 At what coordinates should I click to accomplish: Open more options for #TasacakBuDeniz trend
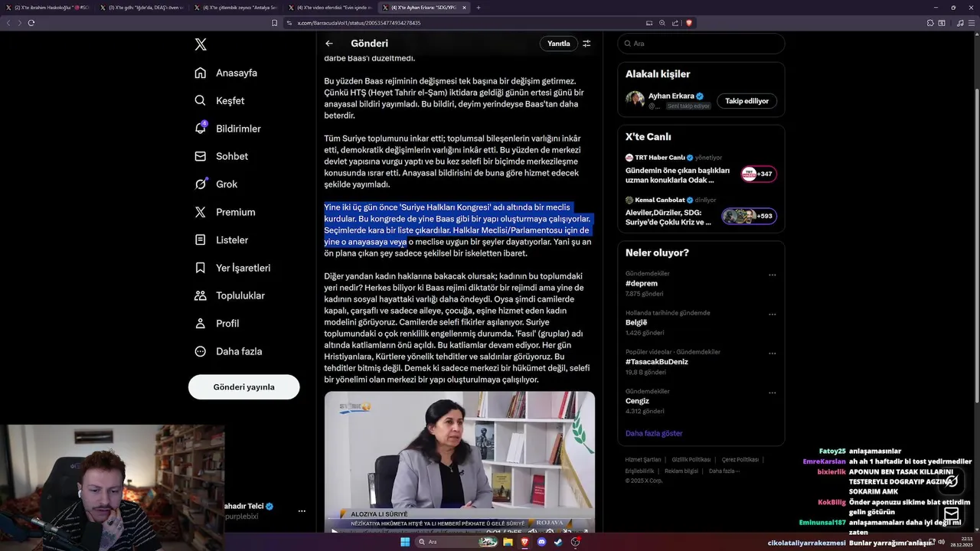click(772, 353)
